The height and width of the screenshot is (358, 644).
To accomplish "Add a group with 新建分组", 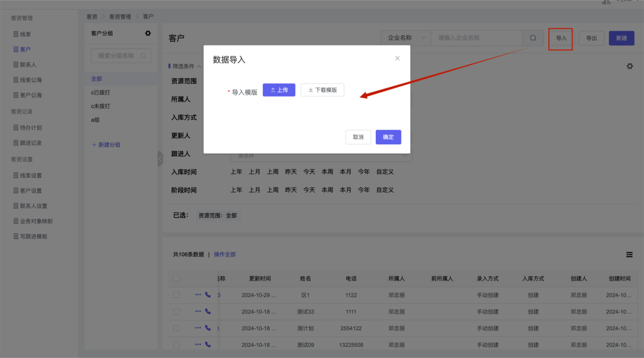I will [x=106, y=145].
